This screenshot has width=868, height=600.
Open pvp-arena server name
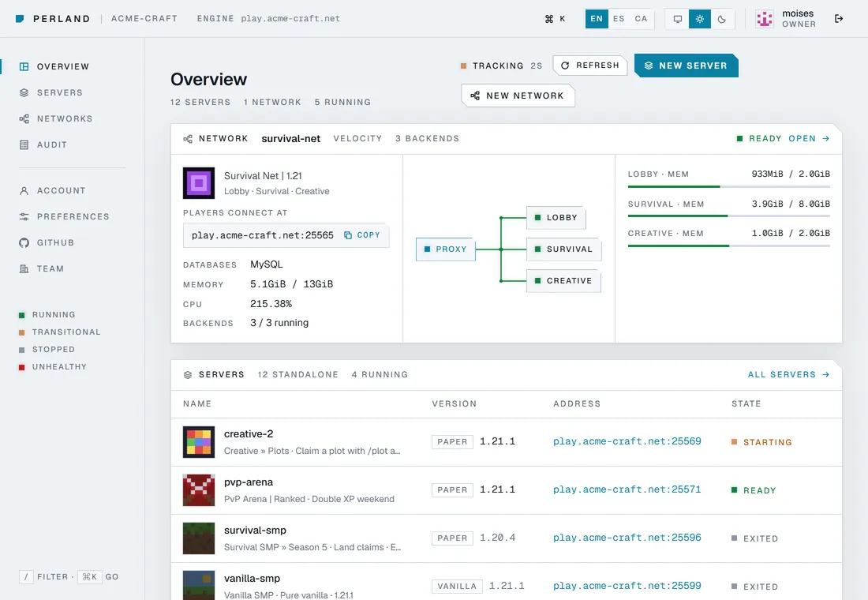(x=249, y=482)
